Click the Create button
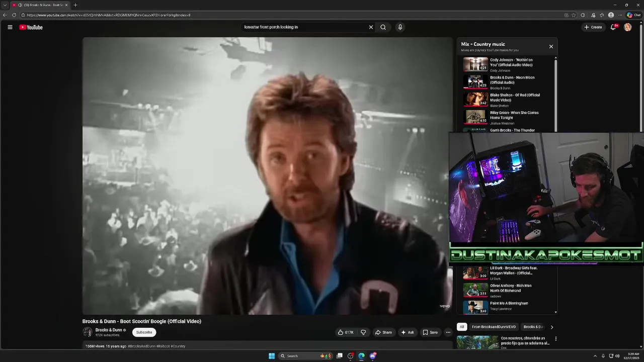 (x=593, y=27)
